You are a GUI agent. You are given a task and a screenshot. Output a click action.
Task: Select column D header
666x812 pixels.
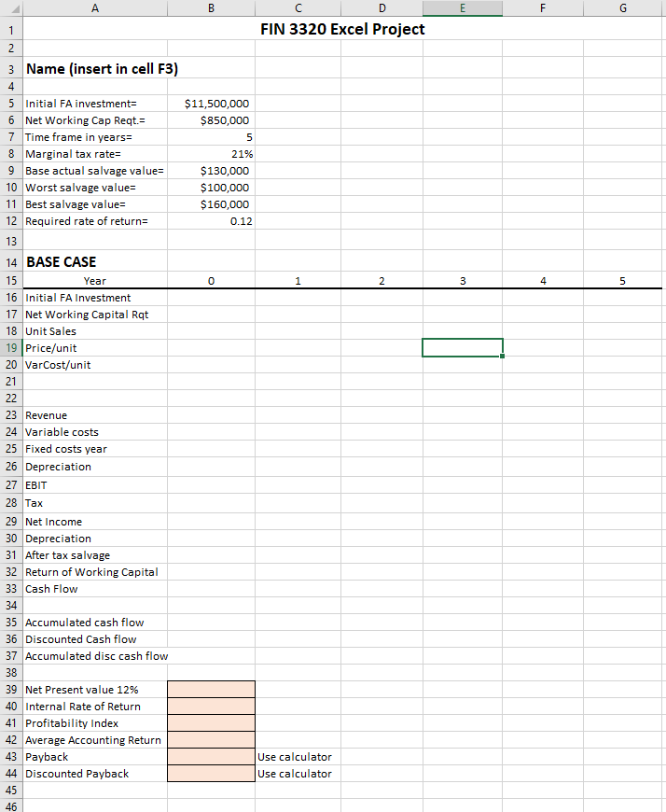click(x=382, y=7)
